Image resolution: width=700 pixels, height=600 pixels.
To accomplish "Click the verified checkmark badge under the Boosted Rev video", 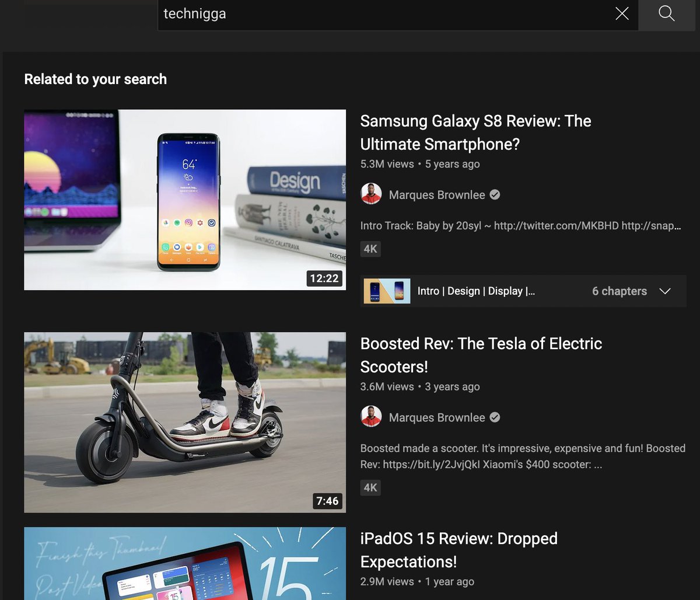I will click(x=495, y=417).
